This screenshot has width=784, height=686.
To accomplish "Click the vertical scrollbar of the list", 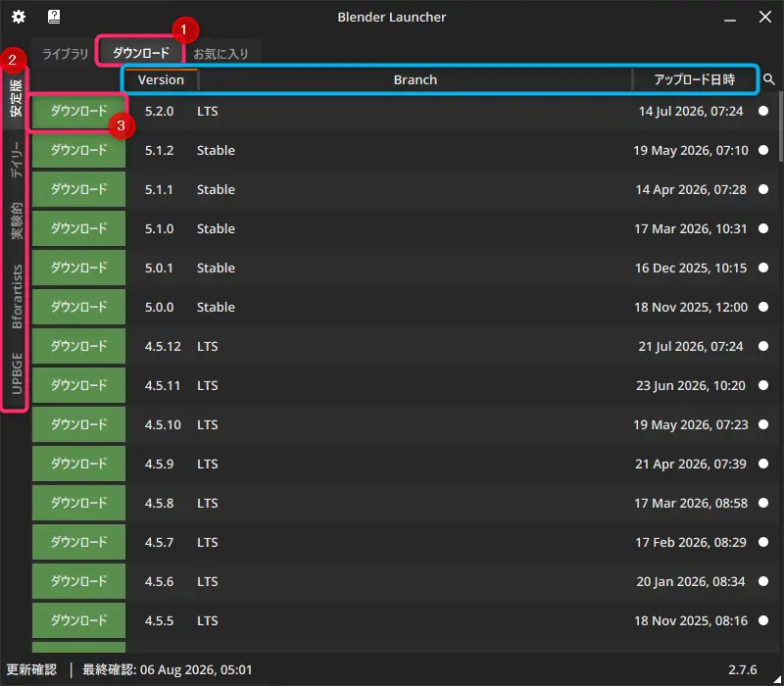I will tap(780, 126).
